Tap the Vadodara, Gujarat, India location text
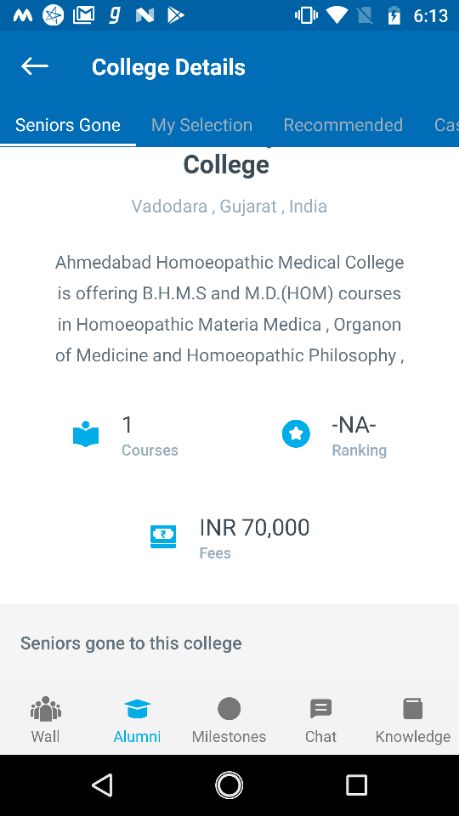The image size is (459, 816). point(229,206)
